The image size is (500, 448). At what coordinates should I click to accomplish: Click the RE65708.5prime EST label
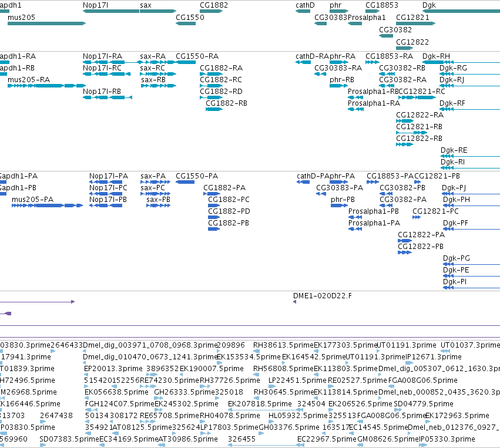169,416
